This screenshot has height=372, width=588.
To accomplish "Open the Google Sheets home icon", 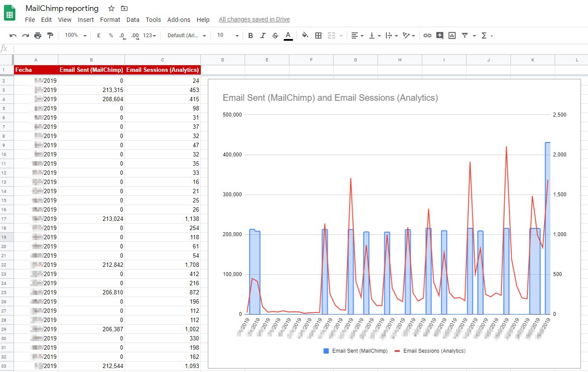I will coord(10,13).
